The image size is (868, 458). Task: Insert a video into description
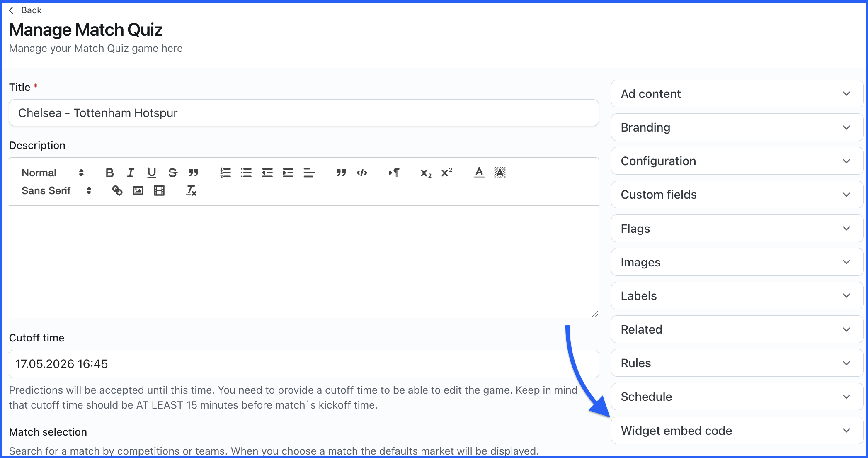click(159, 191)
